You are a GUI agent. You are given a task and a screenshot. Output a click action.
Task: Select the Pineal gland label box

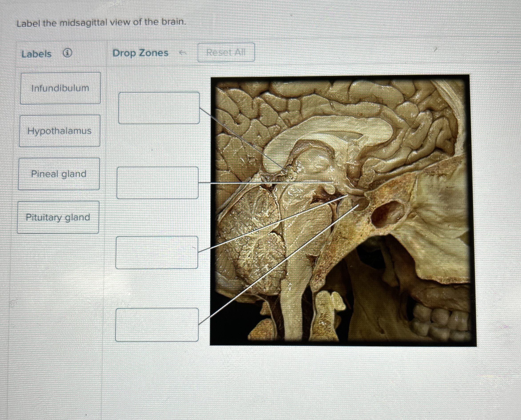(x=59, y=174)
